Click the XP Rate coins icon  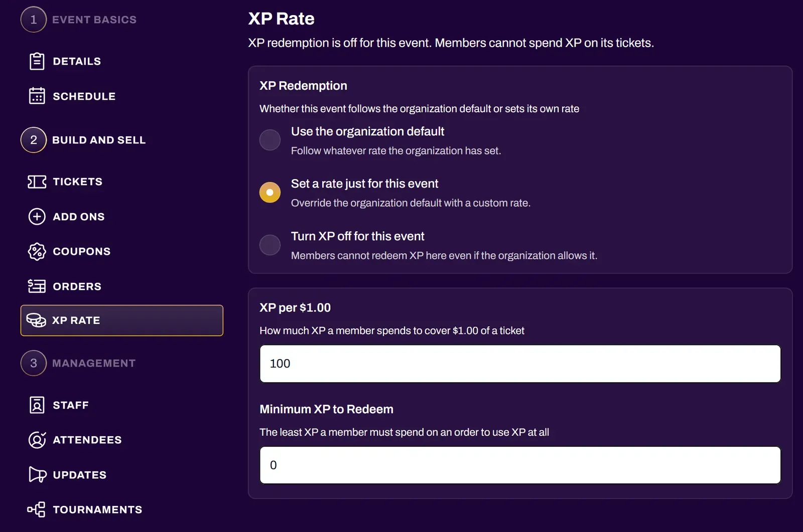36,320
